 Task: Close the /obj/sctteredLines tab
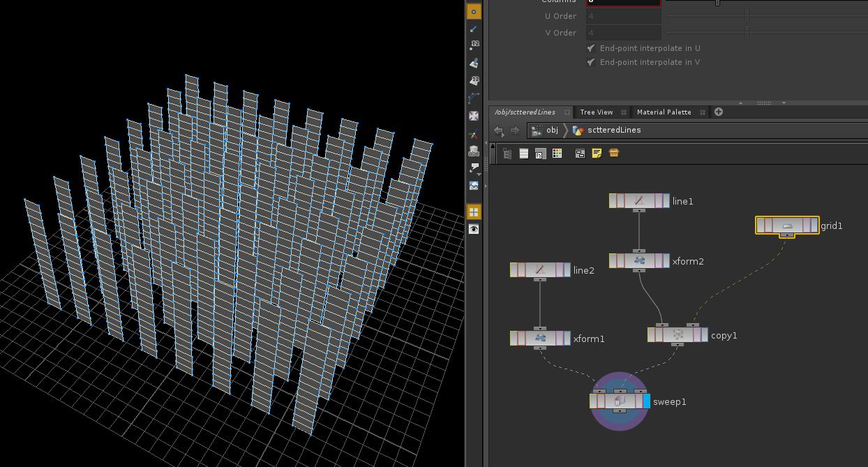point(567,112)
